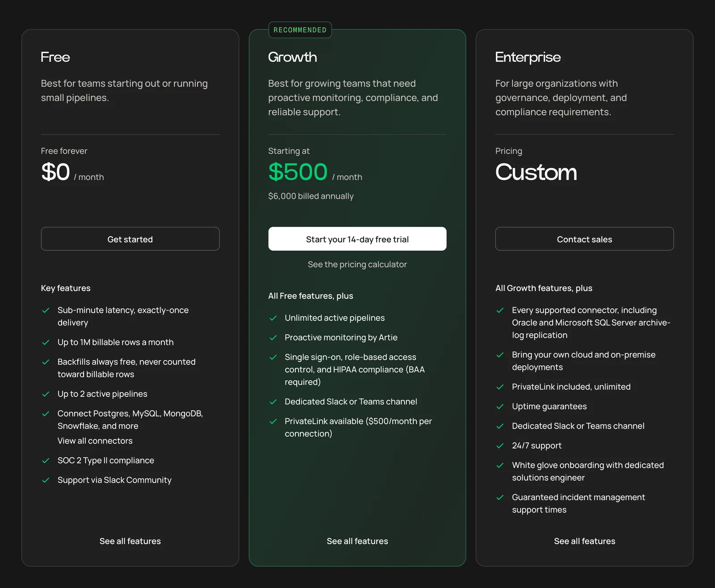715x588 pixels.
Task: Click "Uptime guarantees" feature
Action: point(549,407)
